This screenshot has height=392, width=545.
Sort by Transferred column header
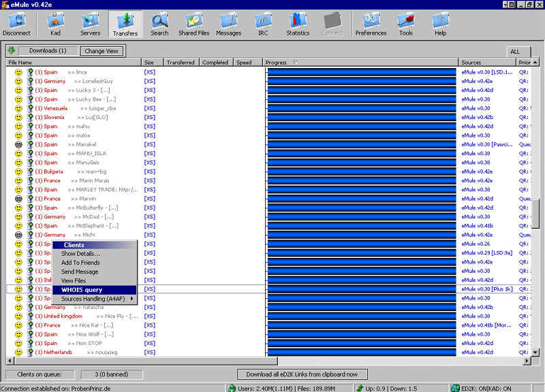181,62
